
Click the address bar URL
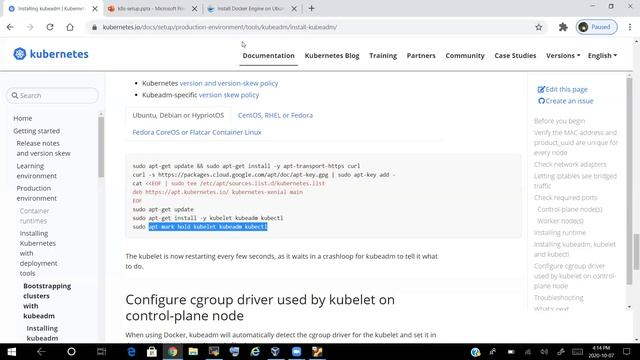coord(220,27)
